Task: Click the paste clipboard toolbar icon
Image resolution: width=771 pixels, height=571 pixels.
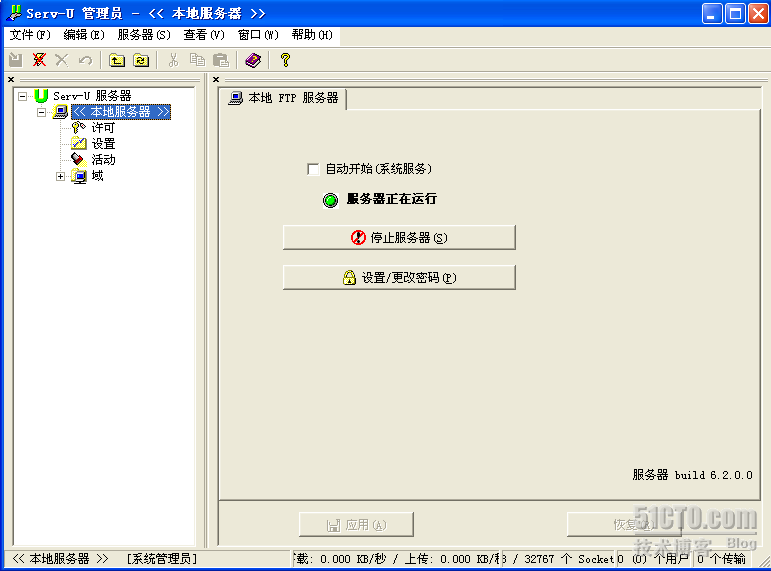Action: pos(221,60)
